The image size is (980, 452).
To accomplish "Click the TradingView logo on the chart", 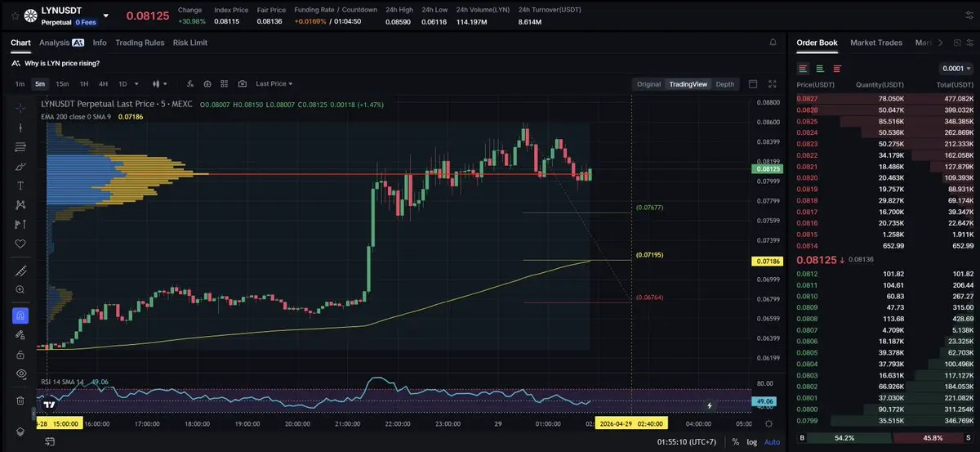I will [x=49, y=405].
